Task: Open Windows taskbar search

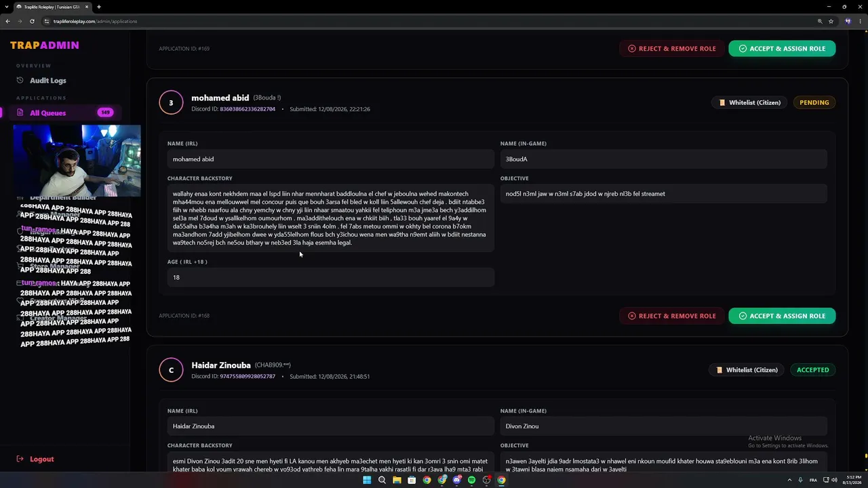Action: 382,480
